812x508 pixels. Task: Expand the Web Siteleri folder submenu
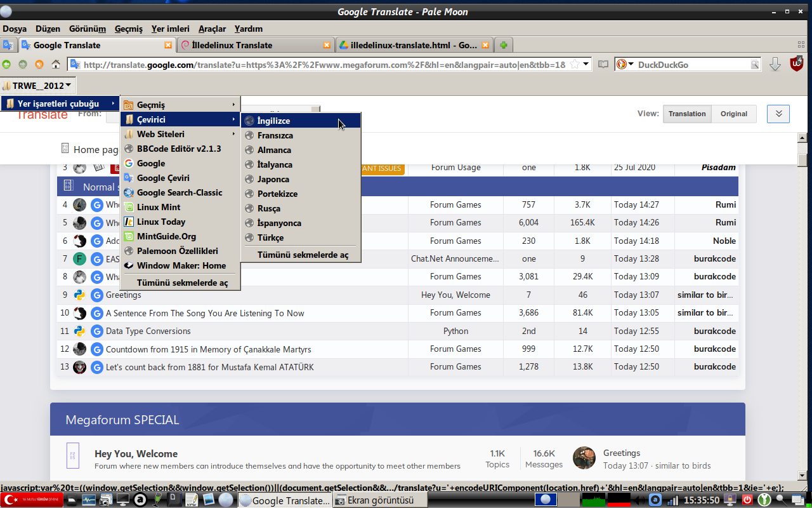pyautogui.click(x=180, y=134)
